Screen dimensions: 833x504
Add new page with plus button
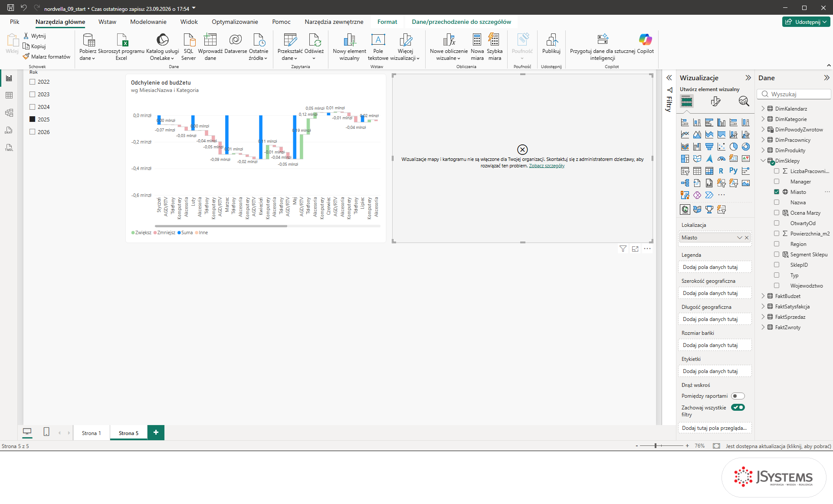pyautogui.click(x=156, y=432)
